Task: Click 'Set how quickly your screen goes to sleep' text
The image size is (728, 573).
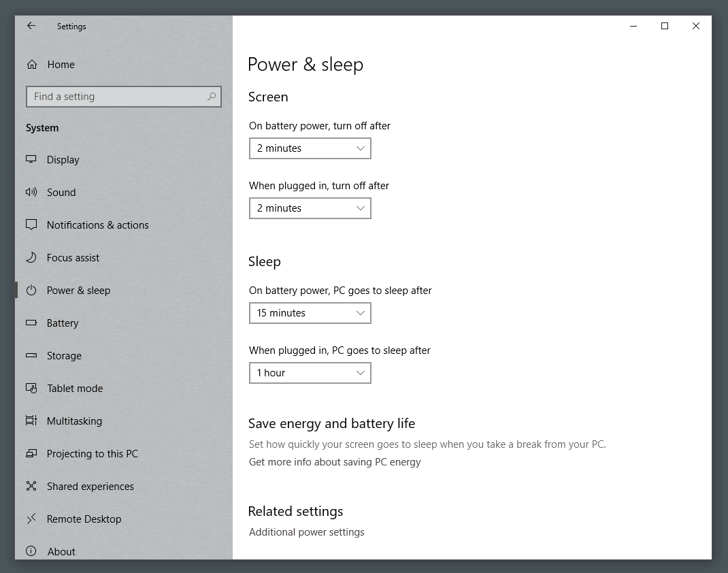Action: click(427, 444)
